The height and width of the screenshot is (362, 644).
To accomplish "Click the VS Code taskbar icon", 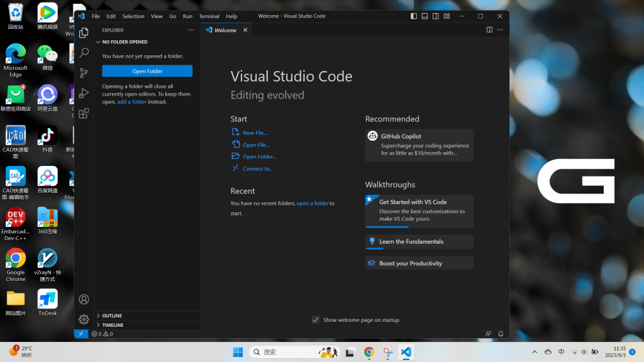I will (x=406, y=352).
